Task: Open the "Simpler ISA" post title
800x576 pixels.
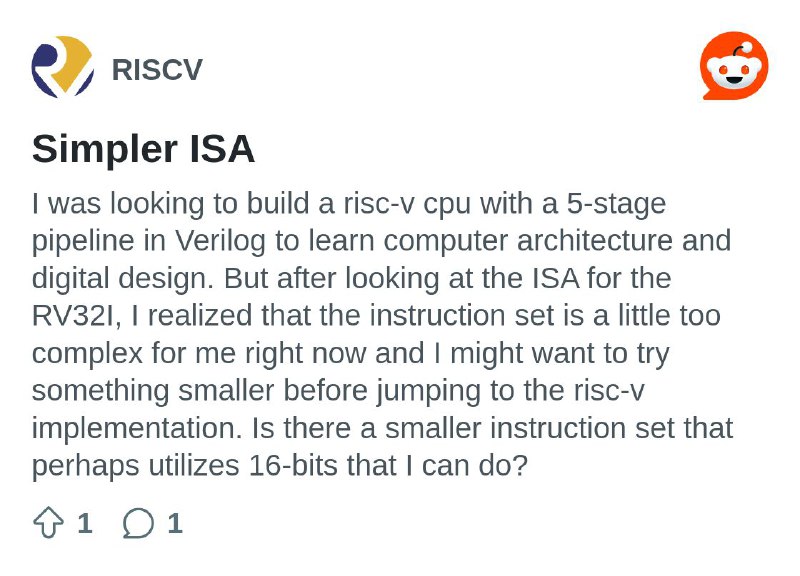Action: point(143,149)
